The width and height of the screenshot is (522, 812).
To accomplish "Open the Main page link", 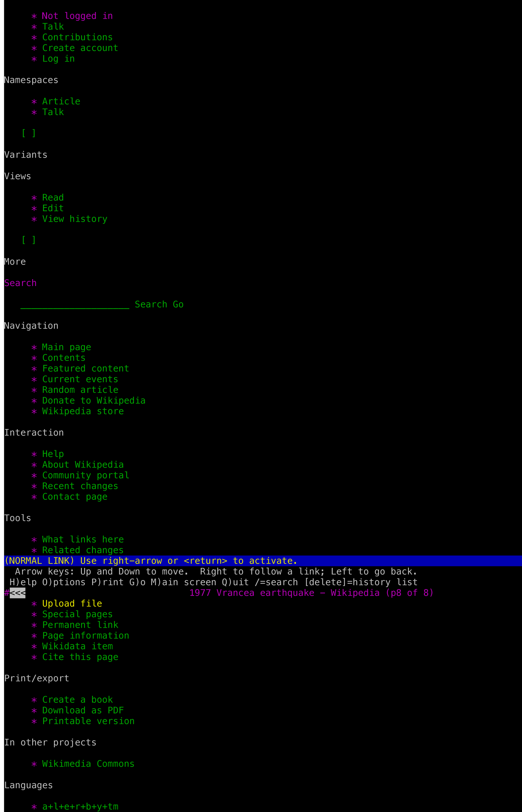I will click(66, 347).
